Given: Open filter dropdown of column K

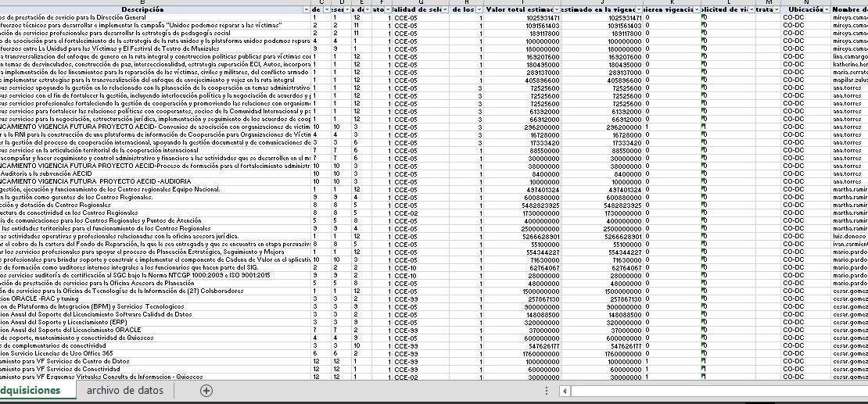Looking at the screenshot, I should 697,10.
